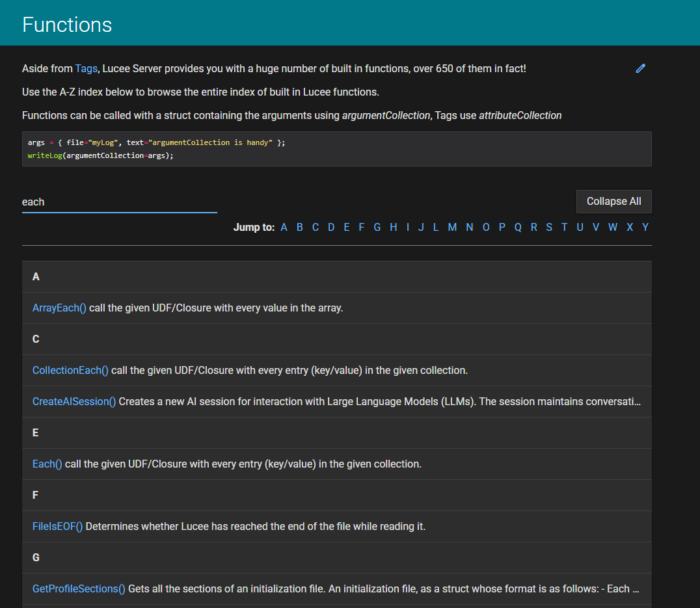Open the CreateAISession() function link
The height and width of the screenshot is (608, 700).
(x=74, y=402)
